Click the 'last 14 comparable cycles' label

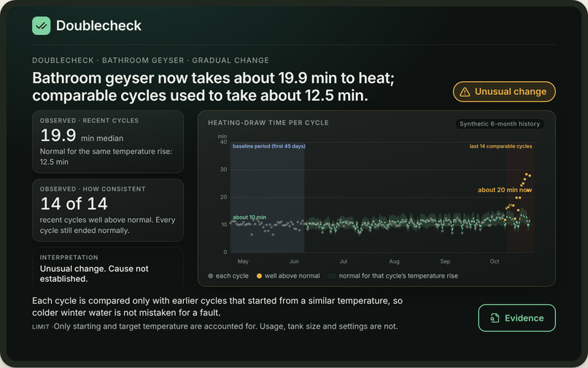coord(500,146)
